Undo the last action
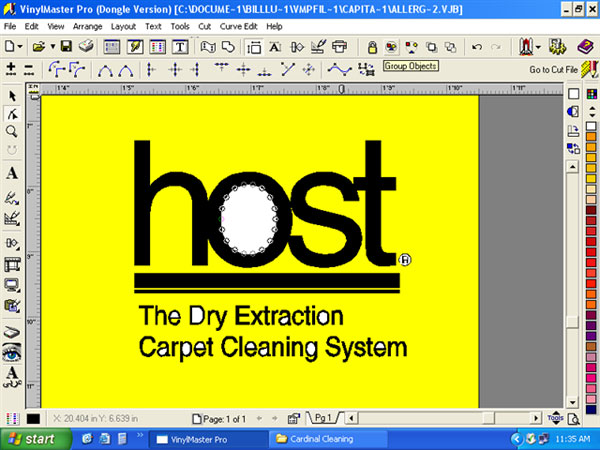Screen dimensions: 600x450 coord(477,47)
